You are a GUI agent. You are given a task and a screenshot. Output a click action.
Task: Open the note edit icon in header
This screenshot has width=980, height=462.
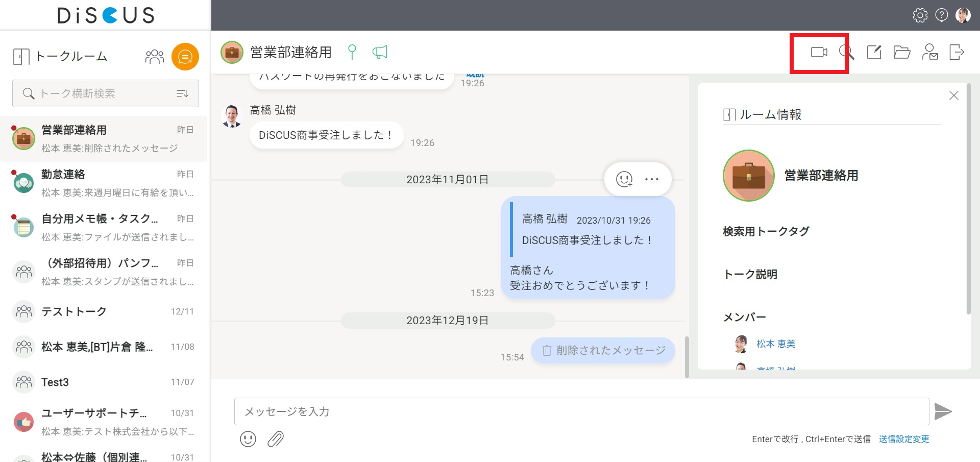coord(874,52)
